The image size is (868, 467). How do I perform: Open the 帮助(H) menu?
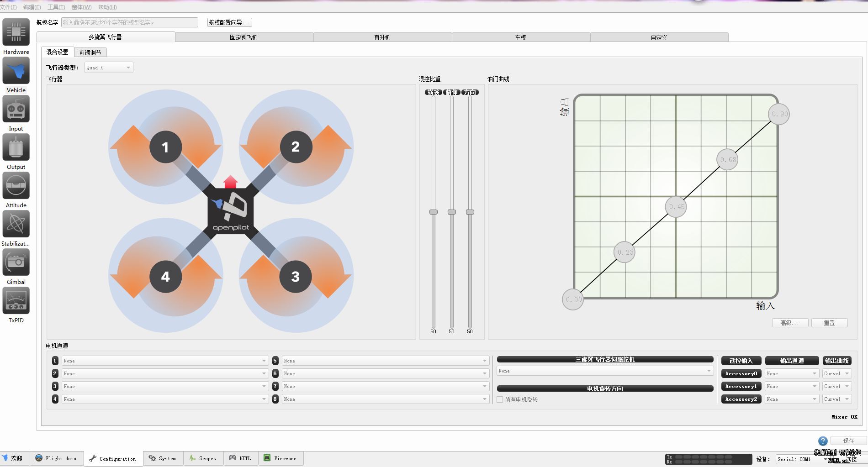107,7
